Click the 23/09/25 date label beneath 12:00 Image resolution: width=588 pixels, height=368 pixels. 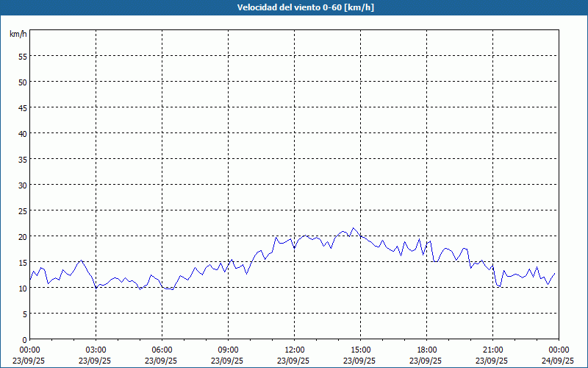(294, 361)
